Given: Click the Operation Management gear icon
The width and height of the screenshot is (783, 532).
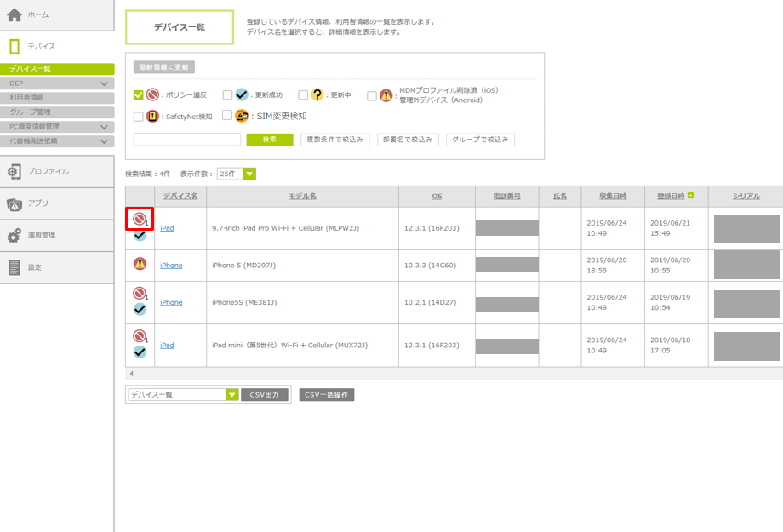Looking at the screenshot, I should [x=14, y=236].
